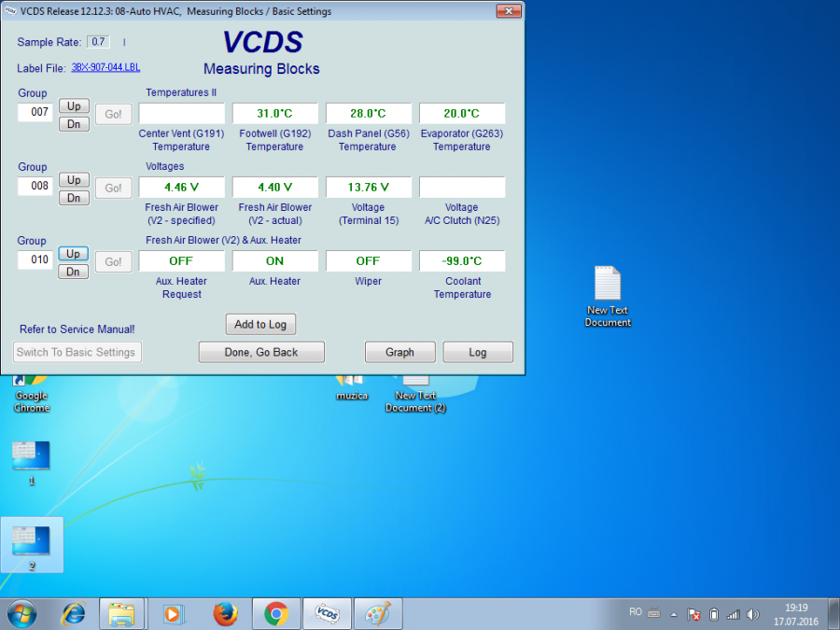Open the VCDS icon in the taskbar
The width and height of the screenshot is (840, 630).
[327, 613]
